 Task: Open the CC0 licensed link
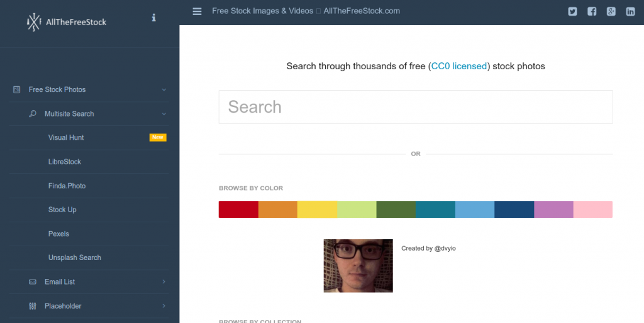459,66
